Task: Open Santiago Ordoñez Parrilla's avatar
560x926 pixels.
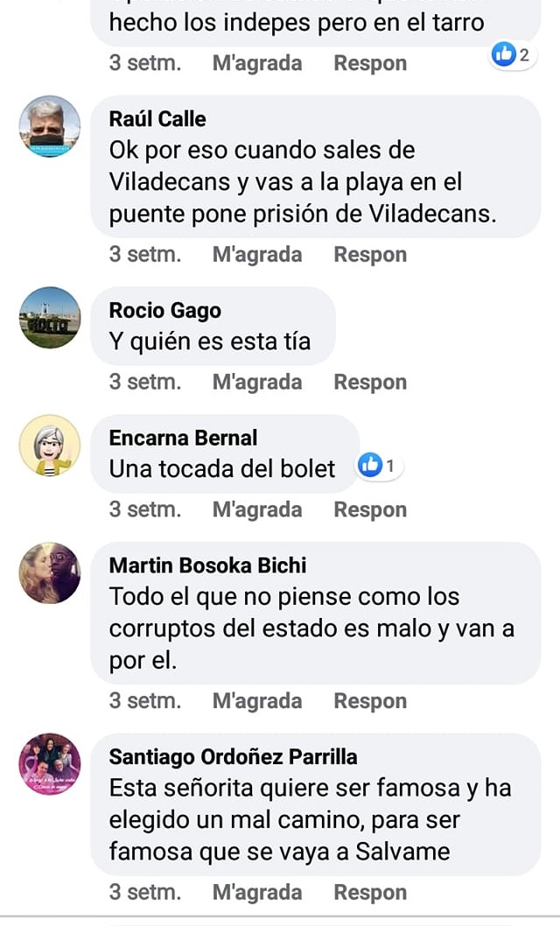Action: [50, 764]
